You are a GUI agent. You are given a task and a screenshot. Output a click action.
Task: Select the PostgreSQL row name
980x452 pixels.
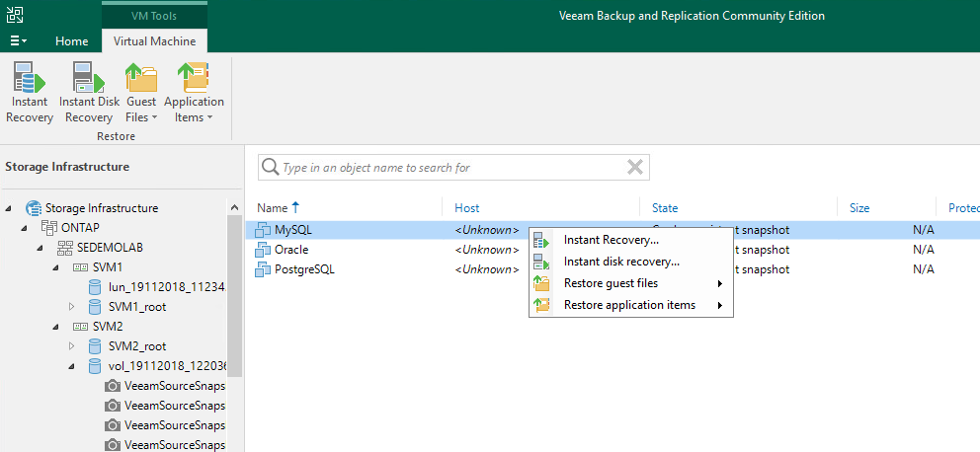tap(304, 269)
